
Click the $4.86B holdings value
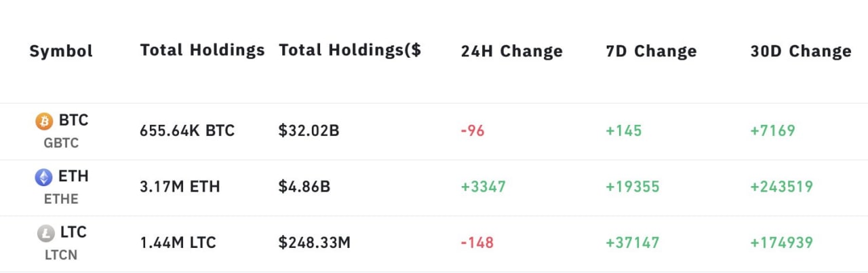coord(304,186)
